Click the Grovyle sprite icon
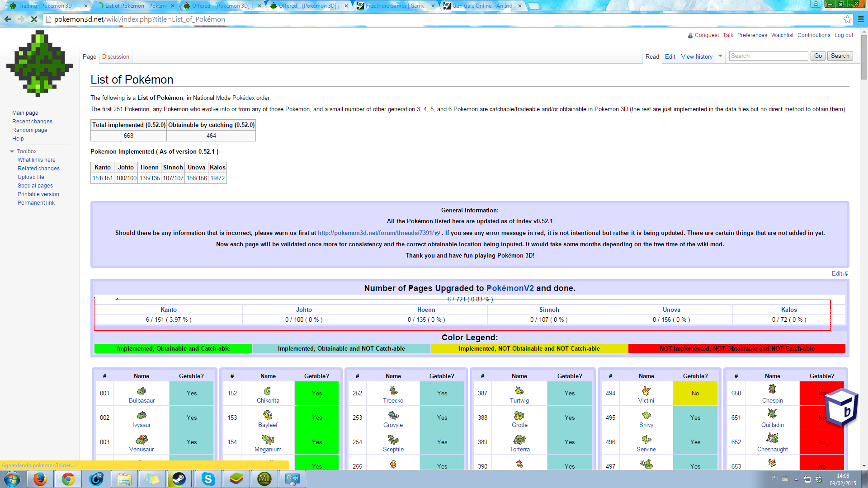The image size is (868, 488). (393, 415)
